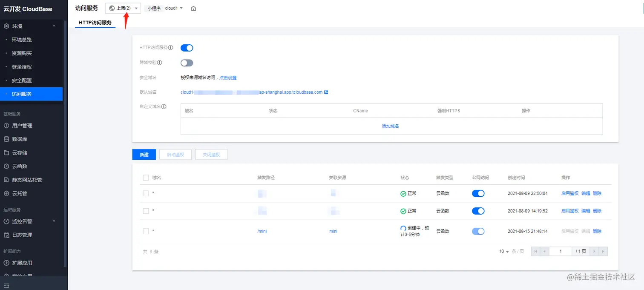Open 云函数 icon in sidebar

click(6, 166)
